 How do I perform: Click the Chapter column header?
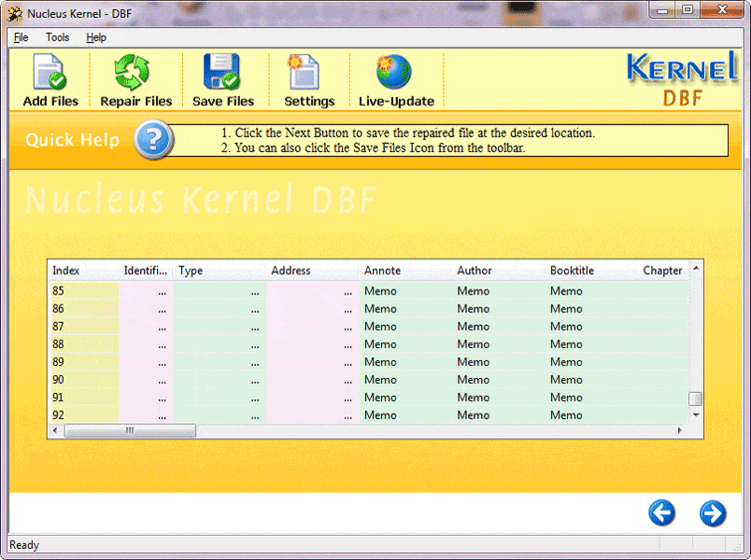click(x=662, y=271)
